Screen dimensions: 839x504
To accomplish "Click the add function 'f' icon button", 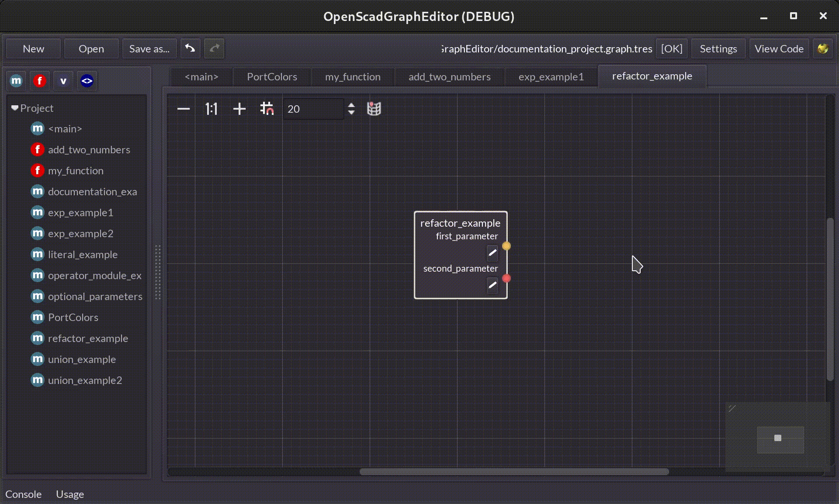I will point(40,81).
